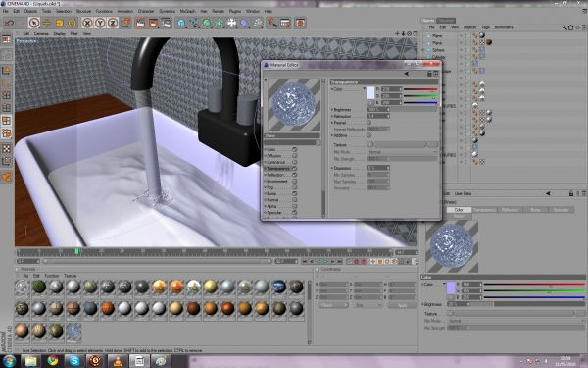Open the Object coordinate mode dropdown
Screen dimensions: 588x368
(334, 305)
